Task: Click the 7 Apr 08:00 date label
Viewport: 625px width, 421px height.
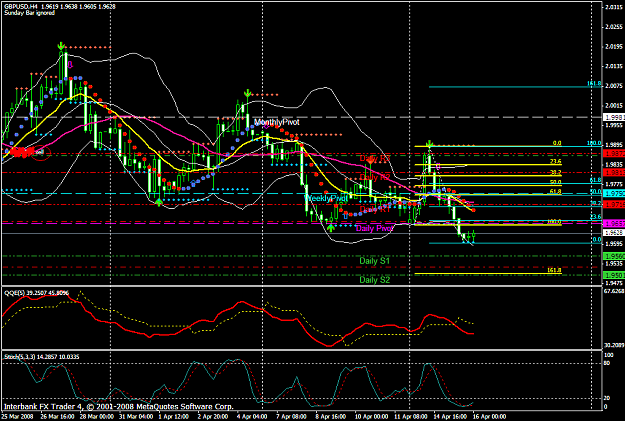Action: 292,417
